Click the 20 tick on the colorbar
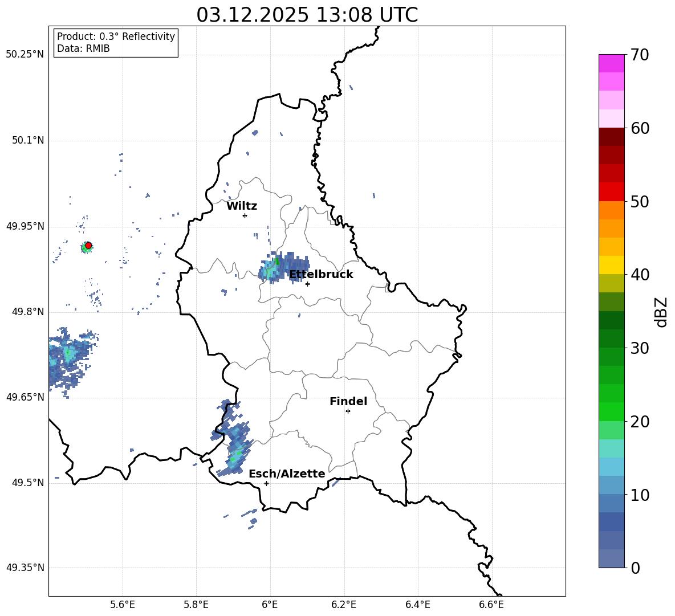Viewport: 675px width, 616px height. click(639, 422)
